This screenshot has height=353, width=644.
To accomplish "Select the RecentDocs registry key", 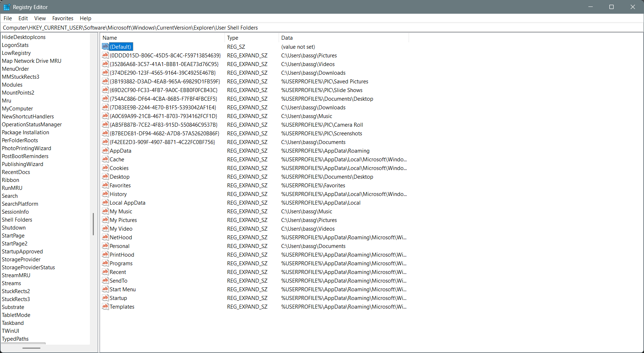I will click(16, 172).
